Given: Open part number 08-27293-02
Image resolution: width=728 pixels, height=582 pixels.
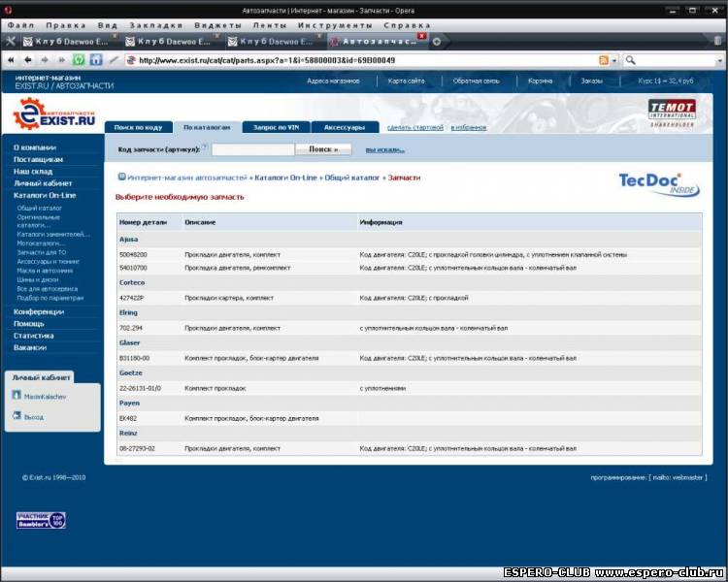Looking at the screenshot, I should [x=137, y=448].
